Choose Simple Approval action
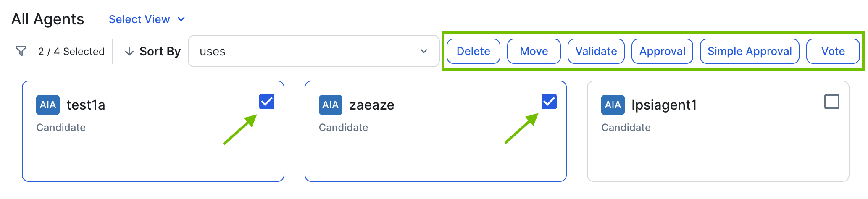 tap(750, 51)
